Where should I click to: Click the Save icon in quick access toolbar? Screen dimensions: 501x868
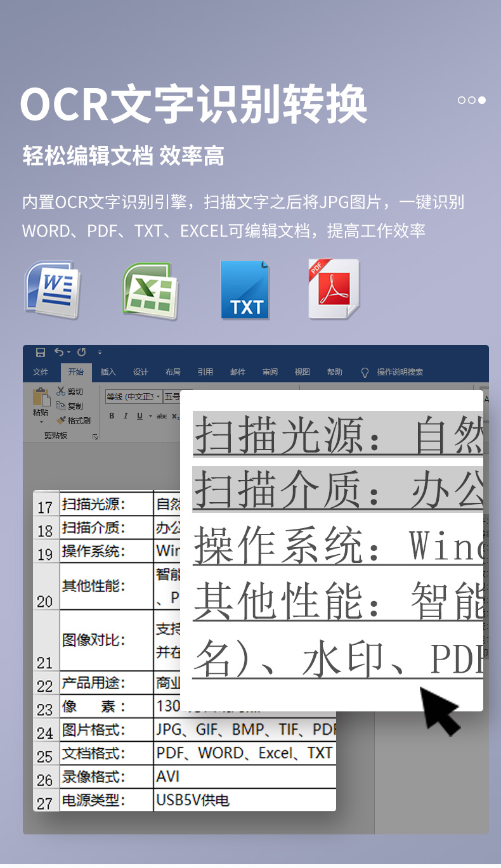click(41, 352)
